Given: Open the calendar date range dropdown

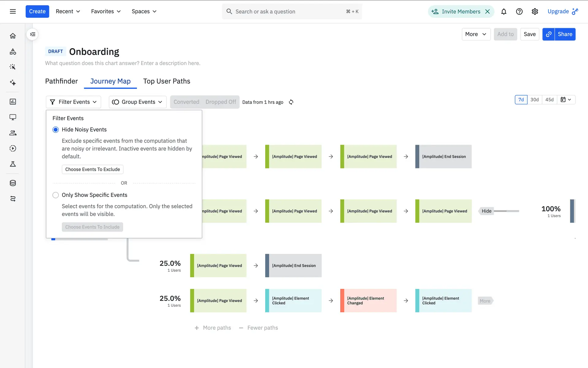Looking at the screenshot, I should tap(566, 100).
